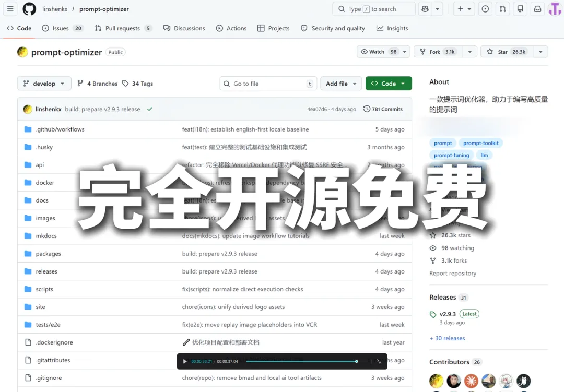Toggle Watch on this repository
The width and height of the screenshot is (564, 392).
click(379, 52)
